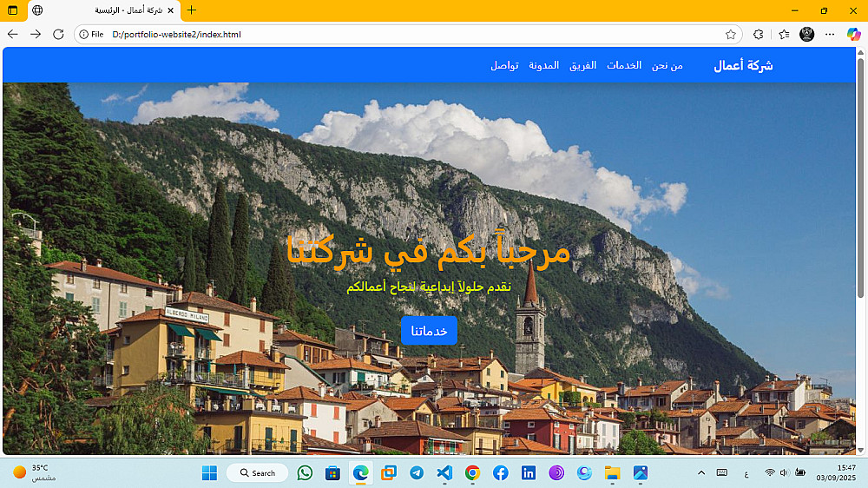Select the شركة أعمال - الرئيسية tab

[103, 10]
